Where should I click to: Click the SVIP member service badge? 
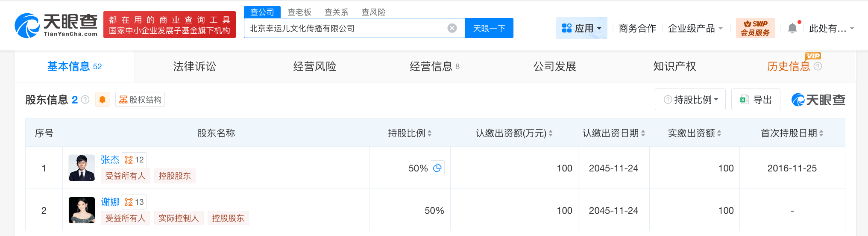point(755,28)
